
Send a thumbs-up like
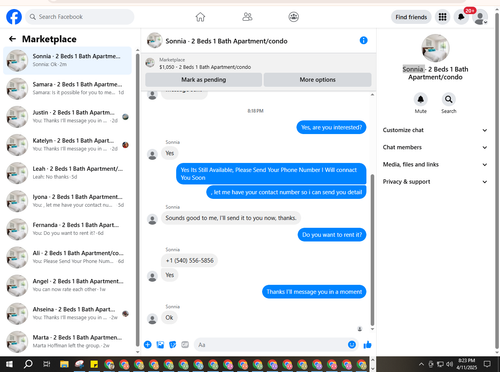pos(367,345)
